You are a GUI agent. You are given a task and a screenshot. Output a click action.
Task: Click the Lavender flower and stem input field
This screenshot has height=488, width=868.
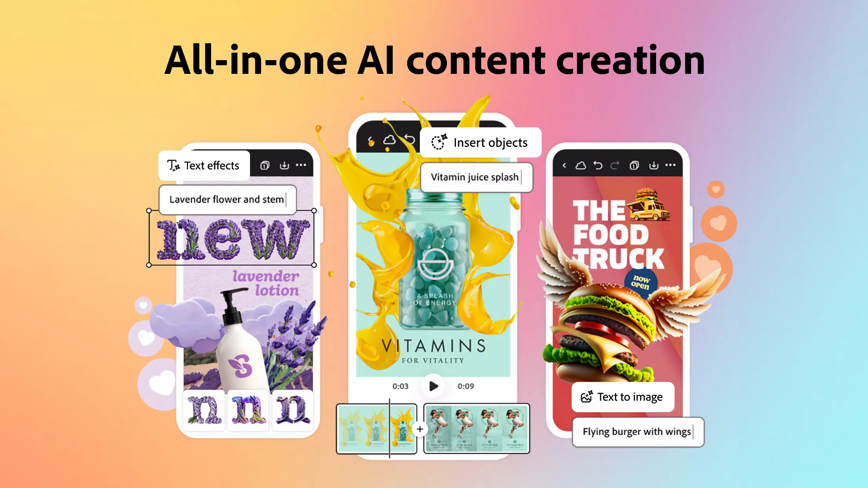pos(228,200)
